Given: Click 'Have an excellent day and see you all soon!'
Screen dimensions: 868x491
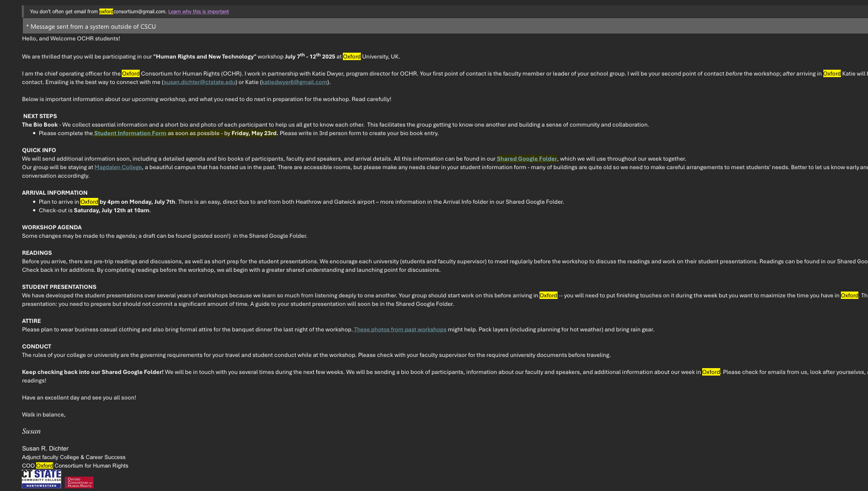Looking at the screenshot, I should (x=79, y=398).
